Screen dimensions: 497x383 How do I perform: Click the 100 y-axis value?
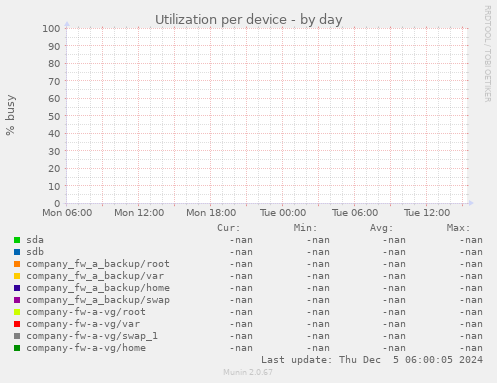pyautogui.click(x=51, y=29)
